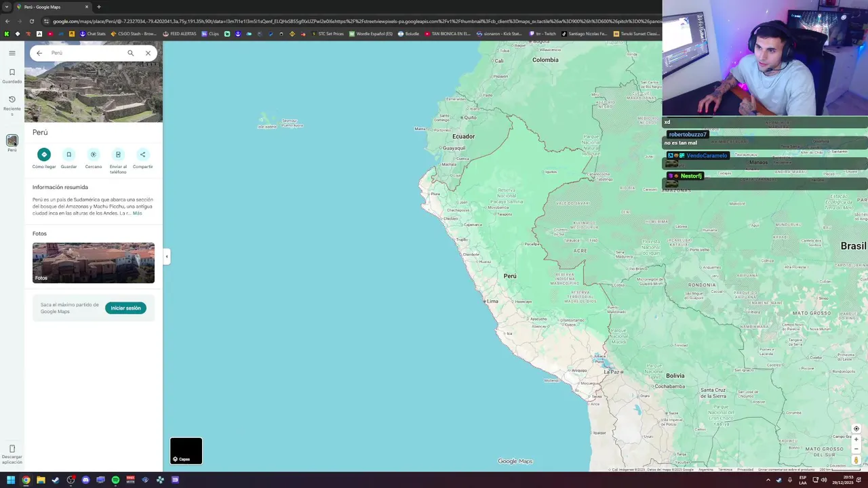The width and height of the screenshot is (868, 488).
Task: Open File Explorer from the taskbar
Action: (41, 480)
